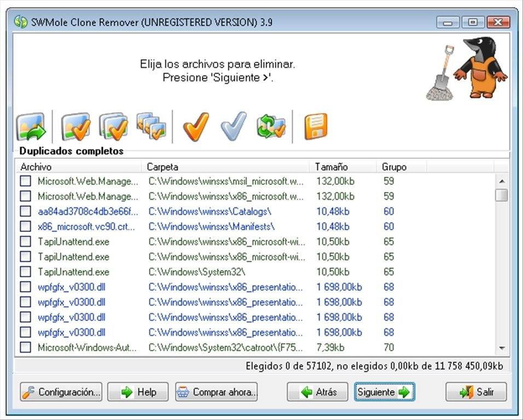Go back with the Atrás button
The image size is (523, 420).
pos(317,392)
